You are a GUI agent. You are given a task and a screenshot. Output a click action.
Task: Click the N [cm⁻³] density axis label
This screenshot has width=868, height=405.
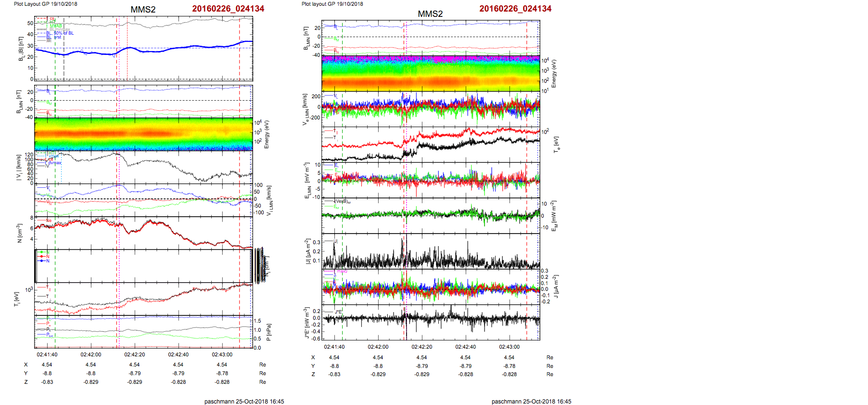(x=20, y=233)
